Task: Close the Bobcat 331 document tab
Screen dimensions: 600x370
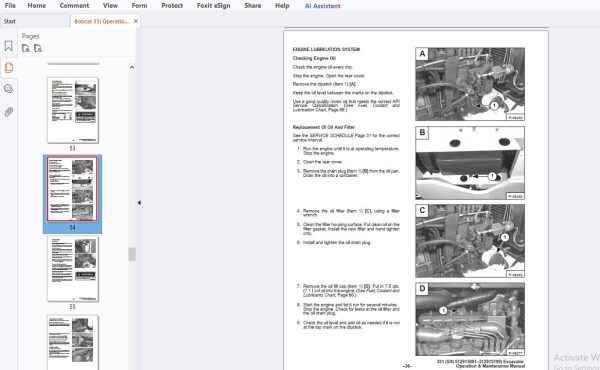Action: [135, 21]
